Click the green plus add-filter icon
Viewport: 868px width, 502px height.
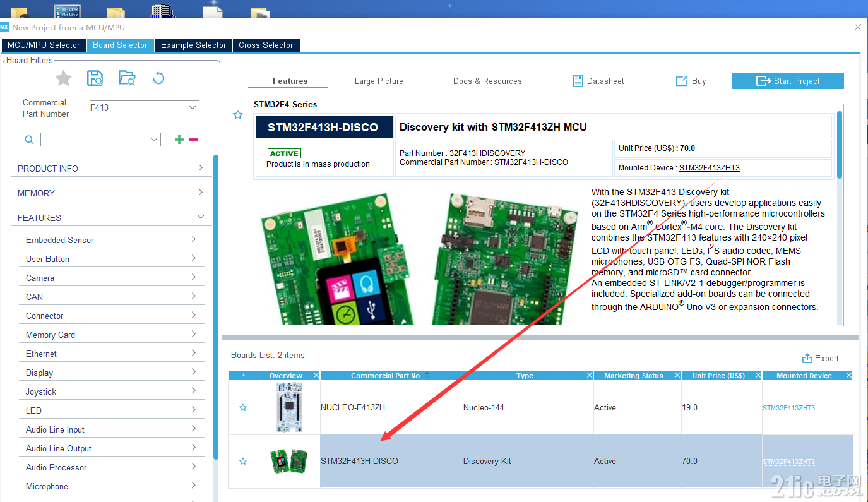[x=179, y=140]
